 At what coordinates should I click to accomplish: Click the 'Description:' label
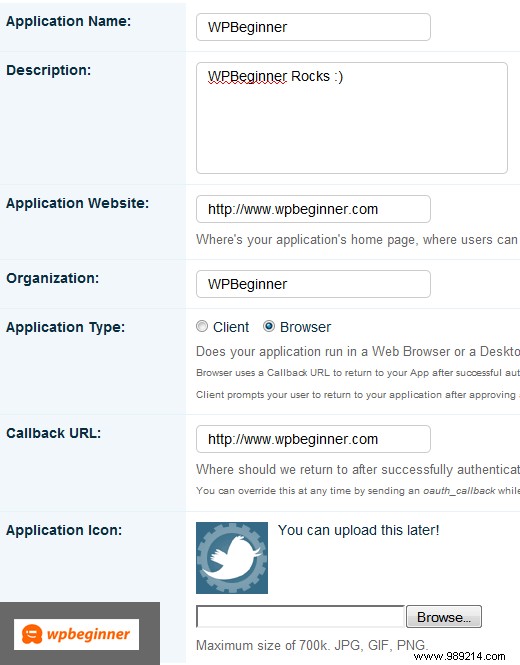(48, 70)
